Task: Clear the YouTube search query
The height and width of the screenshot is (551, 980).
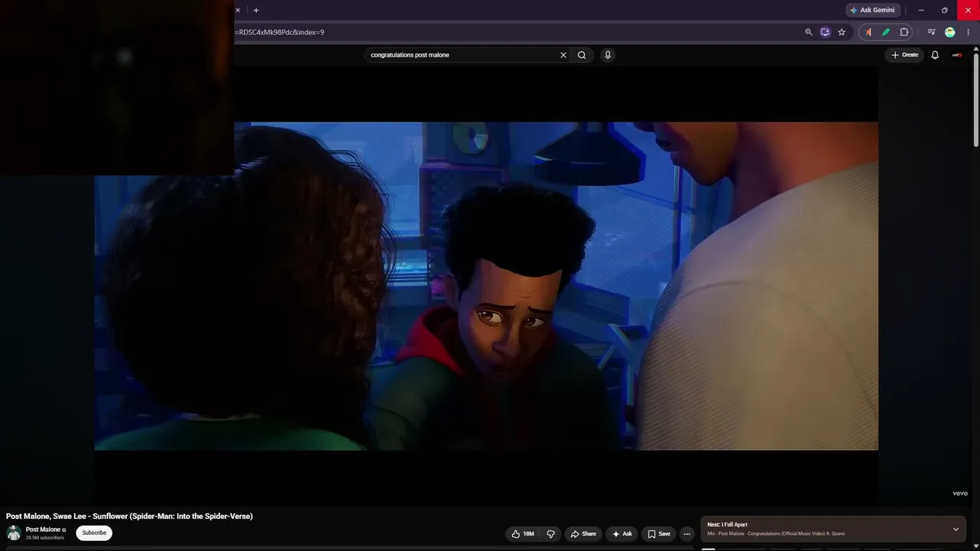Action: [563, 55]
